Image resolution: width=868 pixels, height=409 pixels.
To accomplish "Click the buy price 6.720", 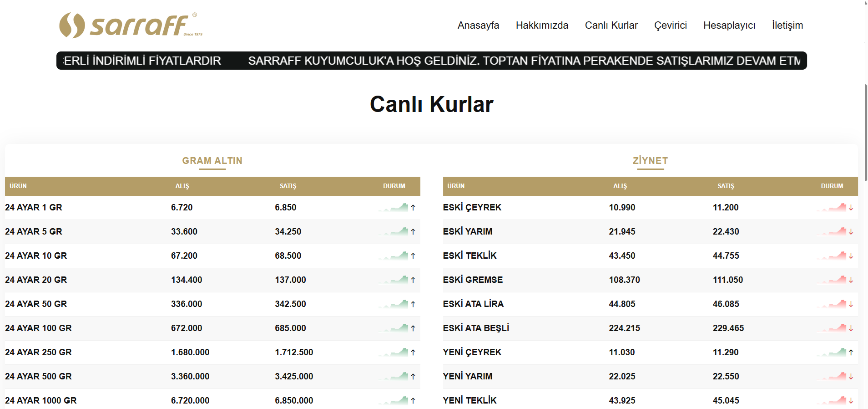I will pyautogui.click(x=182, y=207).
